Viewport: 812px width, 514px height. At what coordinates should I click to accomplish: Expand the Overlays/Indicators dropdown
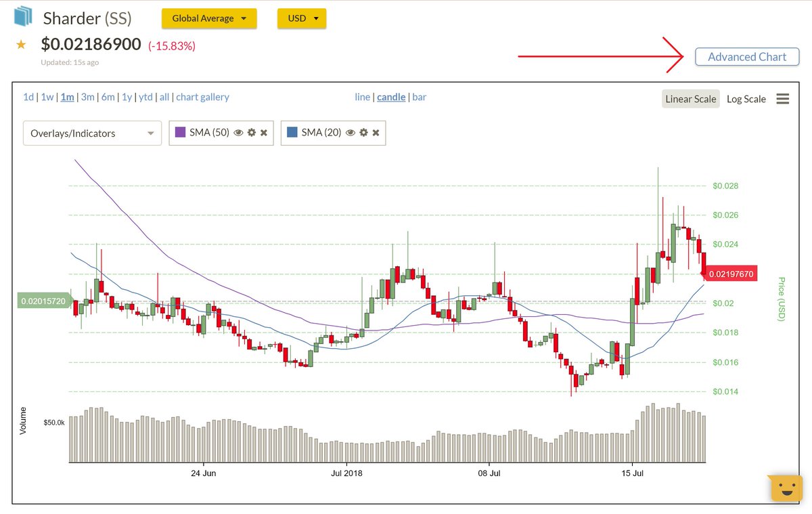[93, 133]
